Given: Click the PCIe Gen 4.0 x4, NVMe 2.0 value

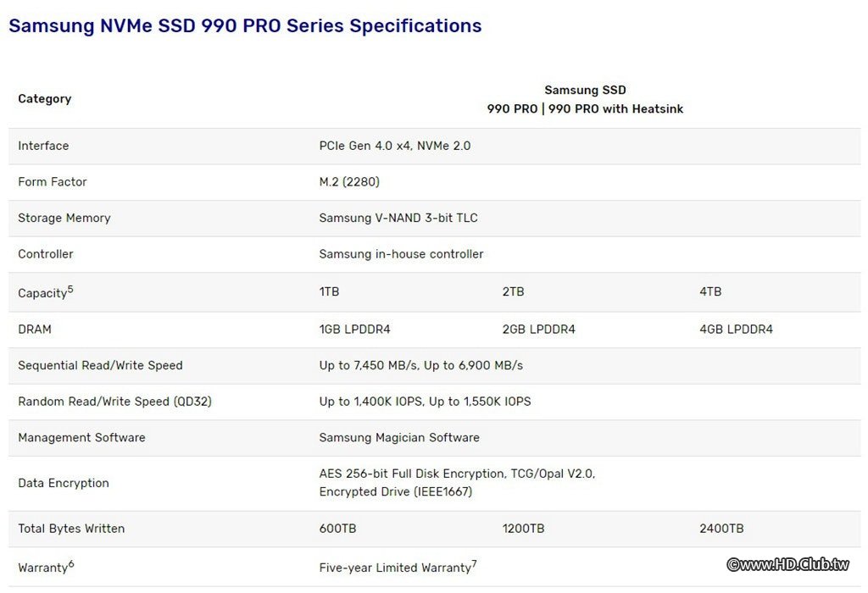Looking at the screenshot, I should tap(394, 146).
